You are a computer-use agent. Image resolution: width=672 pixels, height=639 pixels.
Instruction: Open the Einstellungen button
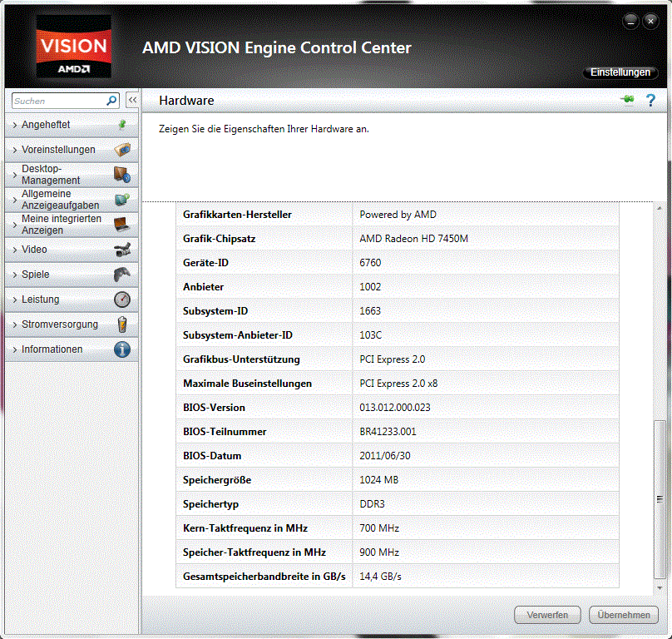tap(620, 72)
